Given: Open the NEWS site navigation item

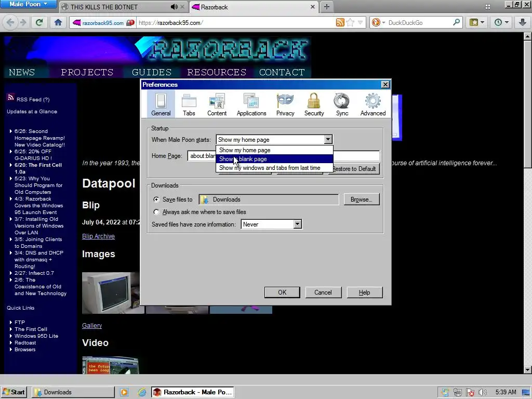Looking at the screenshot, I should pos(22,72).
